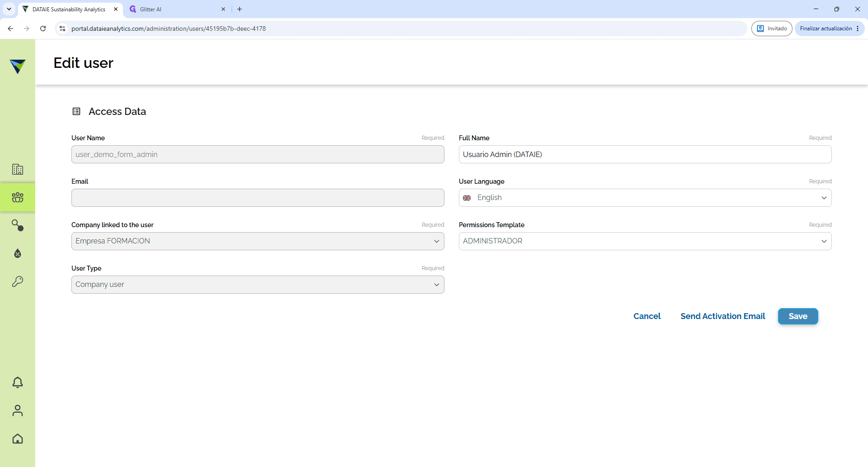Open the connected-nodes icon in sidebar
Image resolution: width=868 pixels, height=467 pixels.
18,225
